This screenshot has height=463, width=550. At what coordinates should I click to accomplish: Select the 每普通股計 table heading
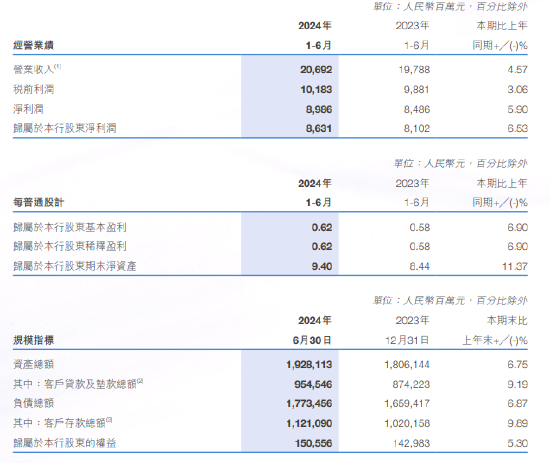(39, 202)
